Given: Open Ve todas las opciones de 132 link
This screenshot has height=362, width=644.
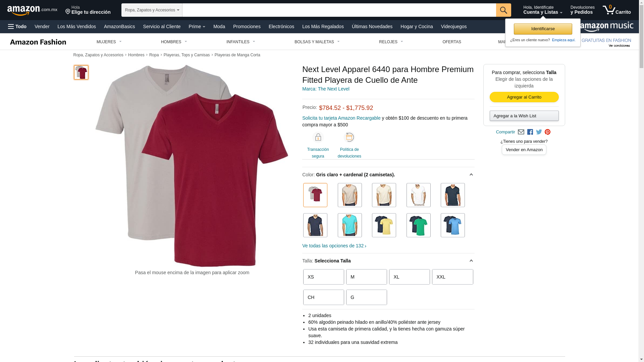Looking at the screenshot, I should 334,246.
